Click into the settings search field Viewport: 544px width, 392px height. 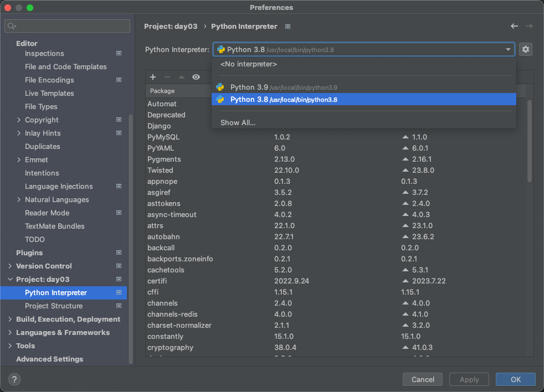pos(67,26)
